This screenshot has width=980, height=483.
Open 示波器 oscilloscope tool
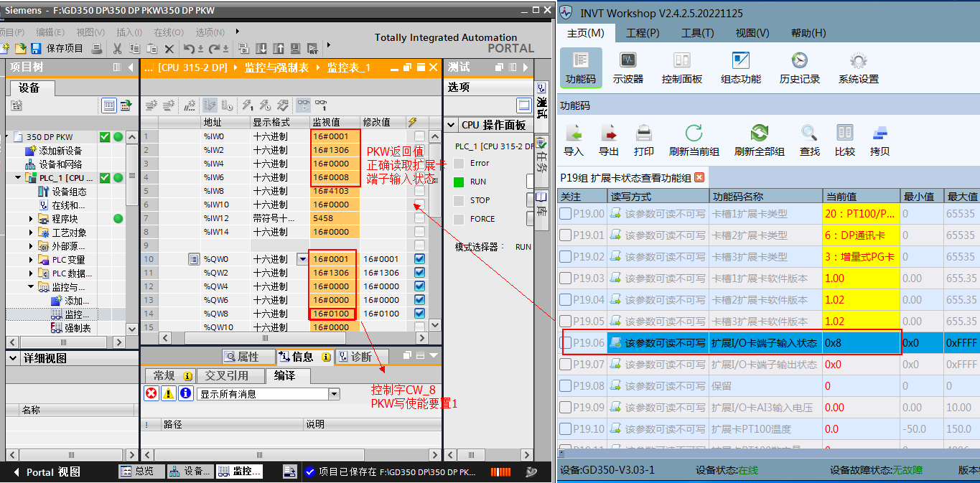pyautogui.click(x=628, y=67)
